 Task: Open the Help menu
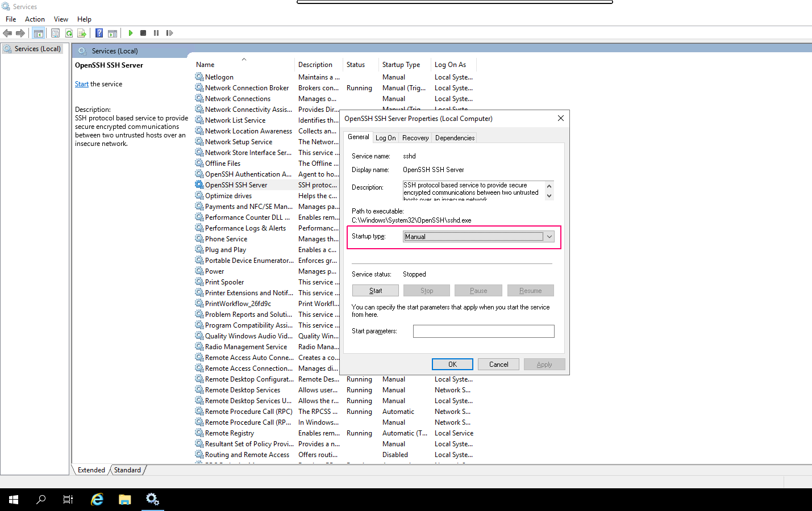tap(84, 19)
